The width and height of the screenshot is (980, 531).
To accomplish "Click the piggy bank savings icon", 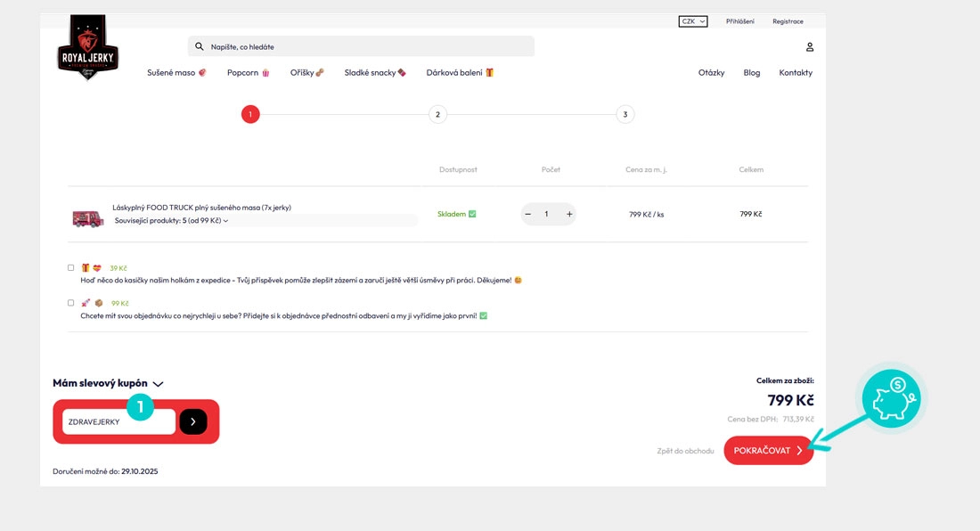I will tap(893, 398).
